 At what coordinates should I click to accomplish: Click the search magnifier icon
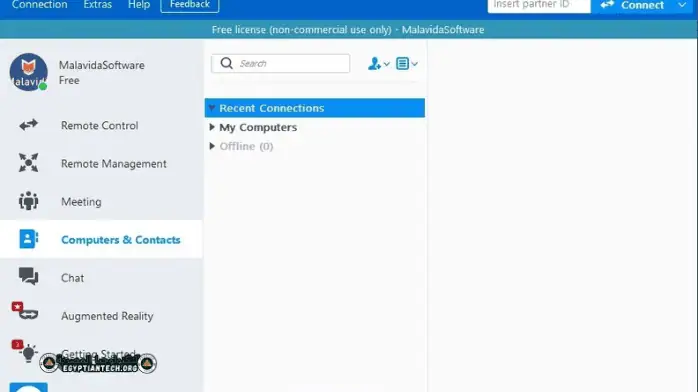pos(227,63)
